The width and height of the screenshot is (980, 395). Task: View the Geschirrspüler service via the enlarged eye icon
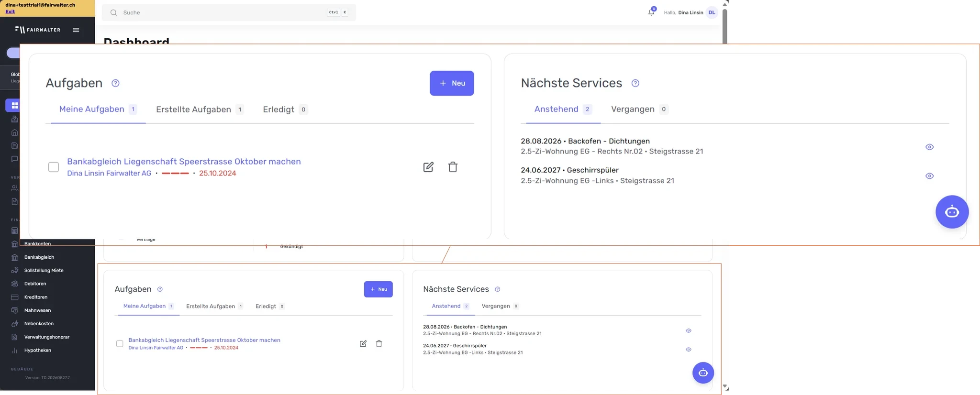point(930,176)
